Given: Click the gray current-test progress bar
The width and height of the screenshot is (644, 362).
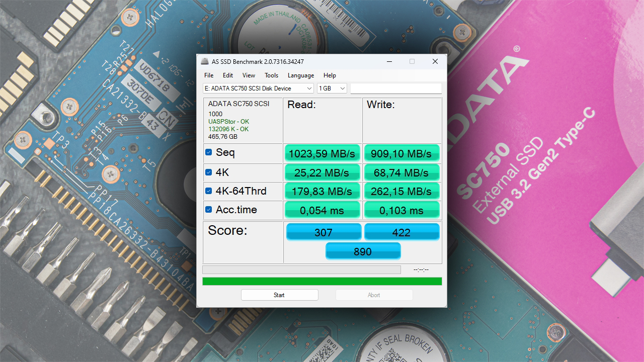Looking at the screenshot, I should 301,270.
